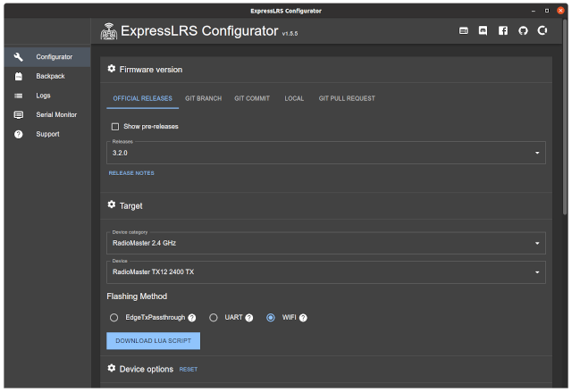Click the gear icon beside Target
Viewport: 572px width, 392px height.
[x=111, y=204]
